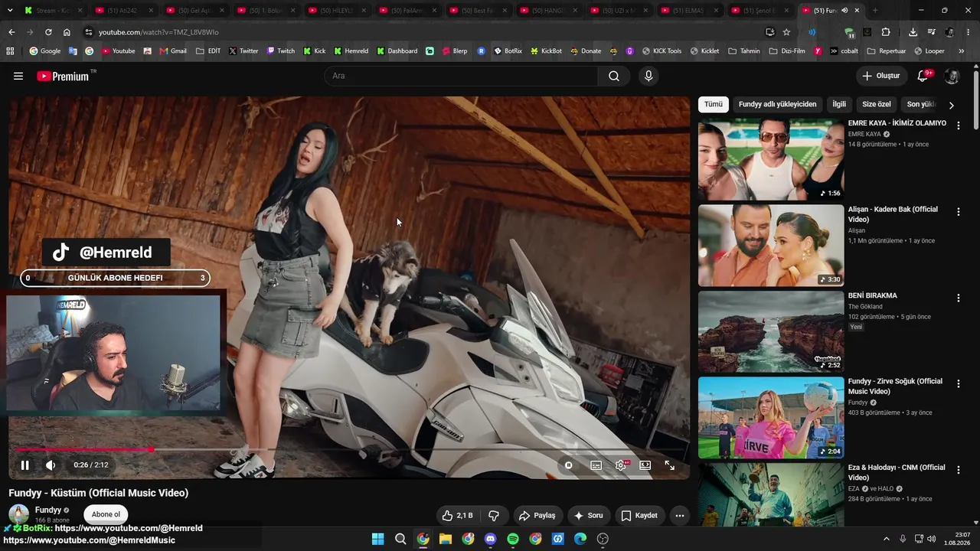Open the account avatar menu

coord(952,76)
